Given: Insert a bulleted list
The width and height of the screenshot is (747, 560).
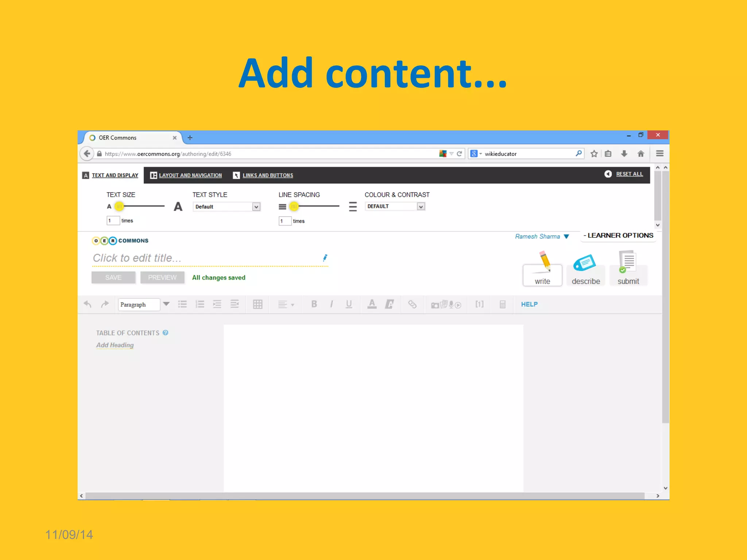Looking at the screenshot, I should pyautogui.click(x=182, y=304).
